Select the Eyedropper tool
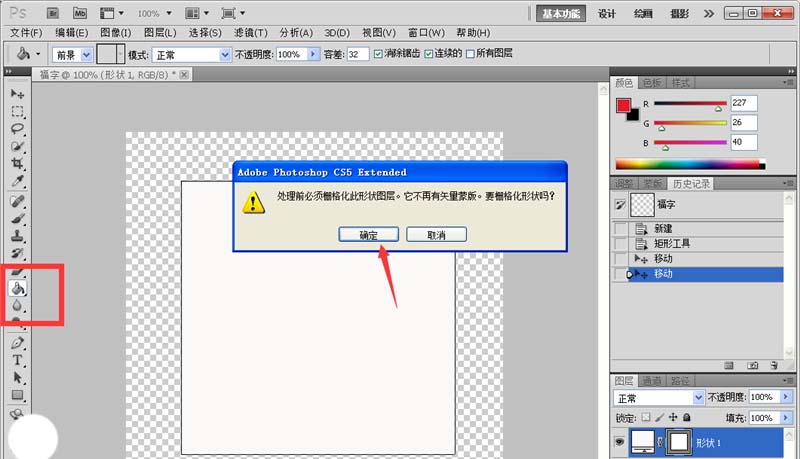This screenshot has height=459, width=800. 17,181
